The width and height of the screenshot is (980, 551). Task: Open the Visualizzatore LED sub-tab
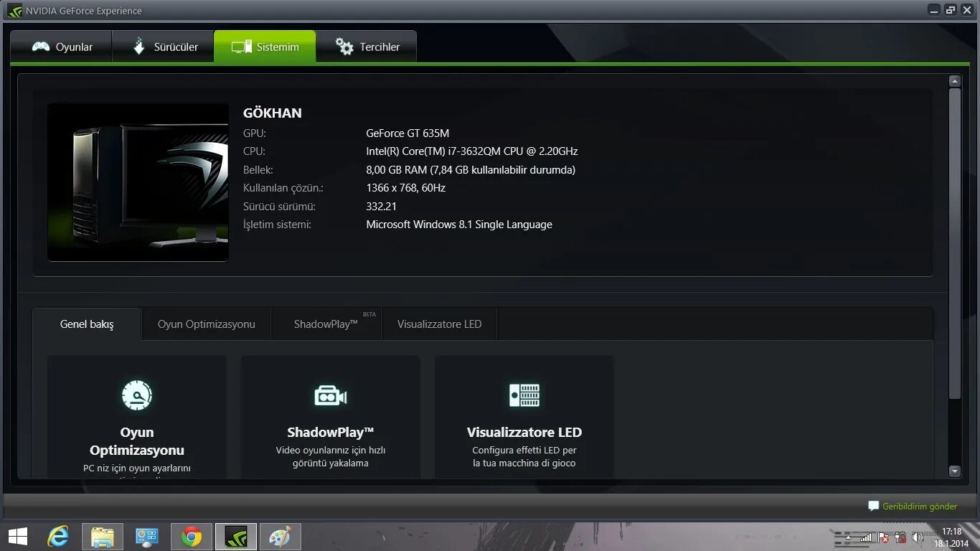(439, 324)
